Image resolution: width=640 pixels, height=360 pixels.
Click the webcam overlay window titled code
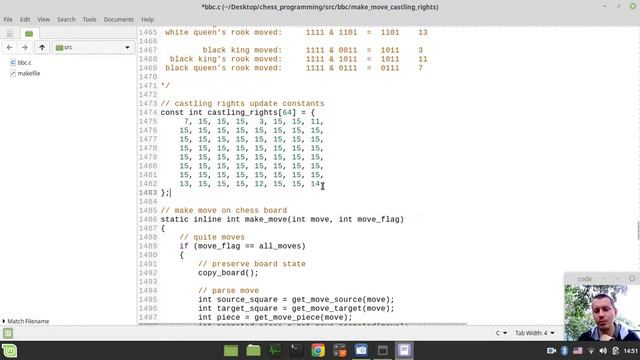[x=602, y=307]
